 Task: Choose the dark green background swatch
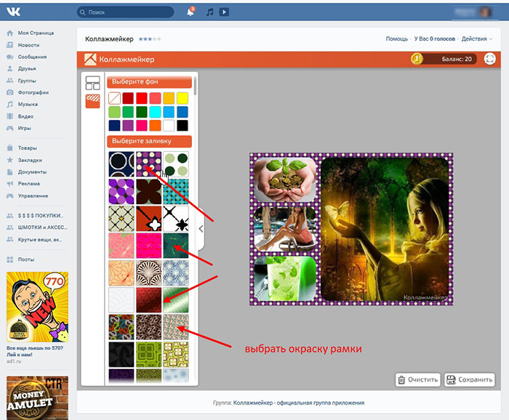pos(142,112)
